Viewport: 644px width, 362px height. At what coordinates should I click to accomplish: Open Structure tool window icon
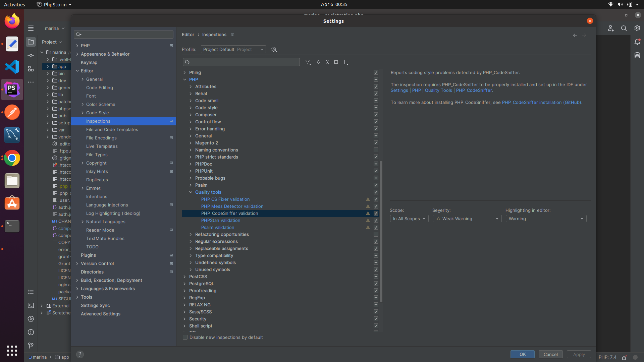[31, 69]
